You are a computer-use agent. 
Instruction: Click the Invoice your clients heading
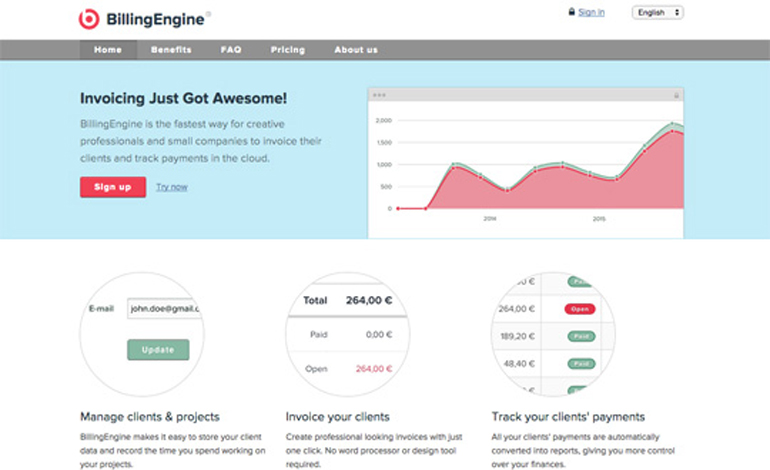tap(338, 417)
